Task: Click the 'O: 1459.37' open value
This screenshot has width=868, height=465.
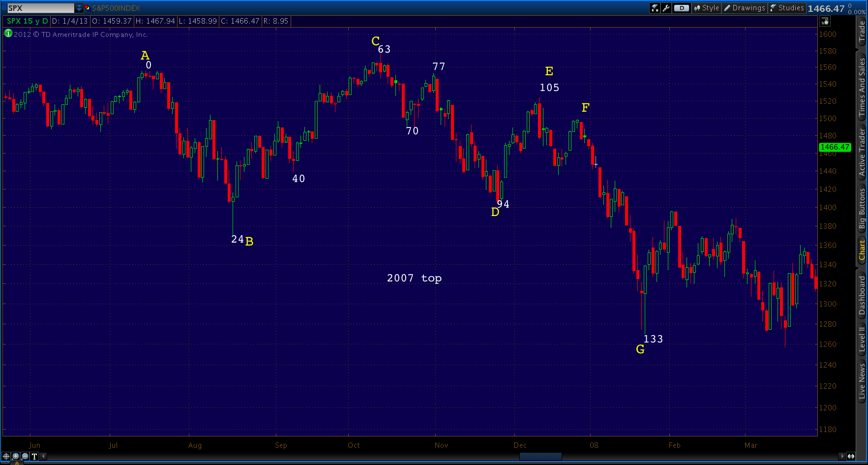Action: (112, 21)
